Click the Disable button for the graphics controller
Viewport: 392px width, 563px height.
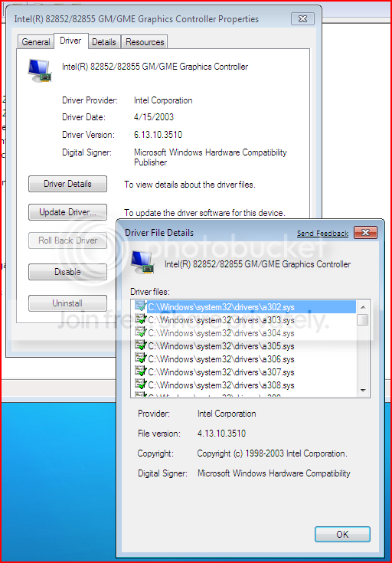[x=67, y=272]
